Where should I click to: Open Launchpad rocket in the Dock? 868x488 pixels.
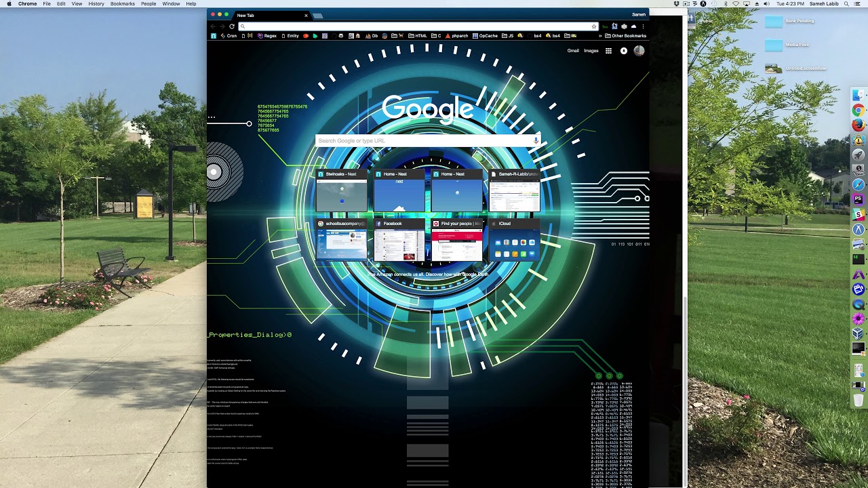(x=859, y=155)
